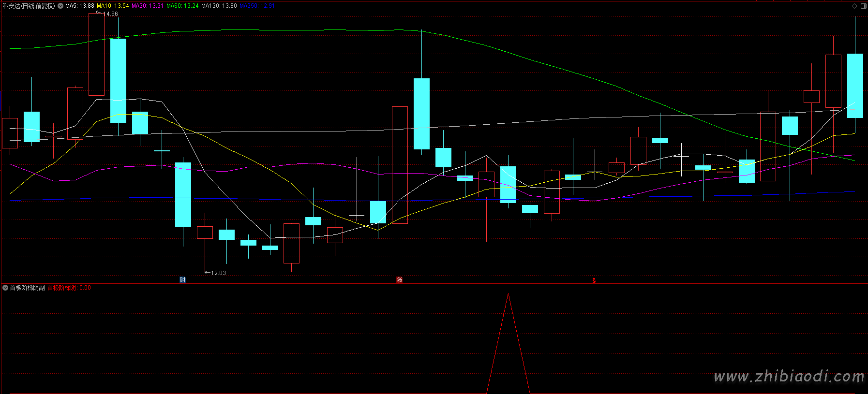Click the red 首板阶梯阴 0.00 value label
The height and width of the screenshot is (394, 868).
[x=69, y=288]
